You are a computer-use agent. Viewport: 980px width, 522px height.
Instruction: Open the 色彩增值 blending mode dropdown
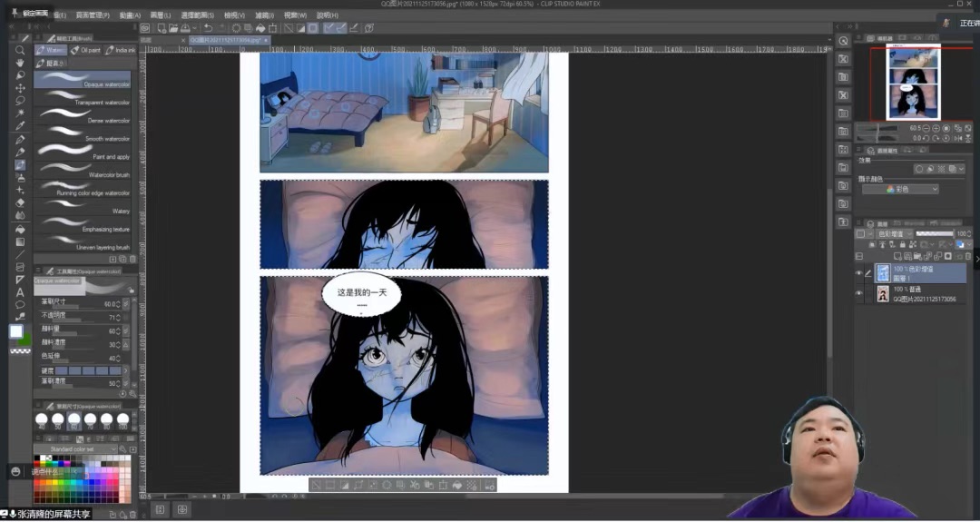[x=894, y=234]
